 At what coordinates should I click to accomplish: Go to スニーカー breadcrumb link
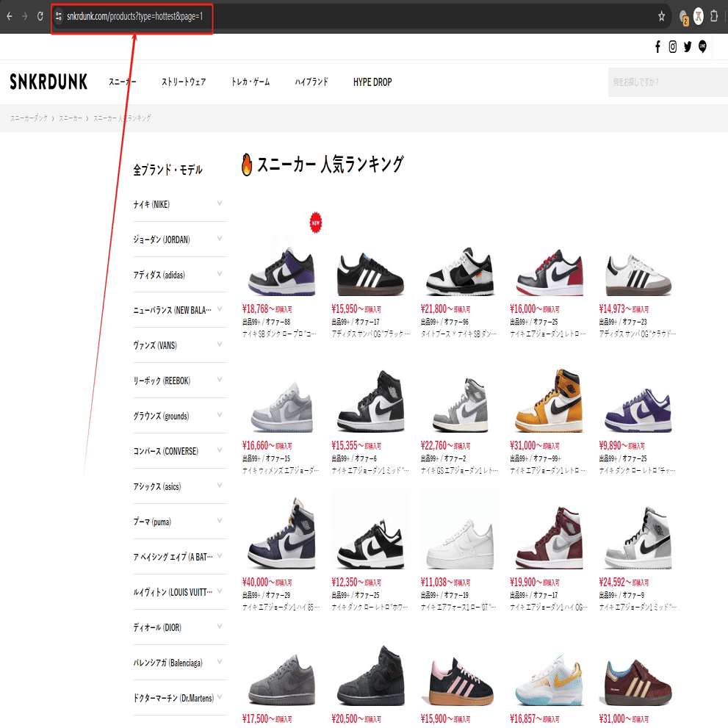click(71, 118)
